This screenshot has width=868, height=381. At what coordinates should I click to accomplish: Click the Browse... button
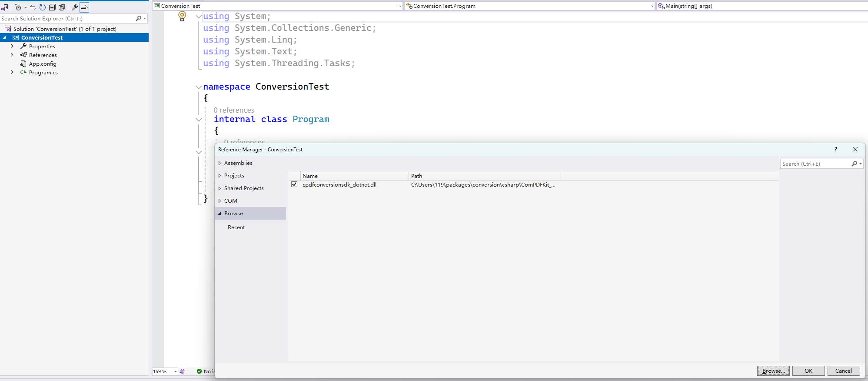773,371
